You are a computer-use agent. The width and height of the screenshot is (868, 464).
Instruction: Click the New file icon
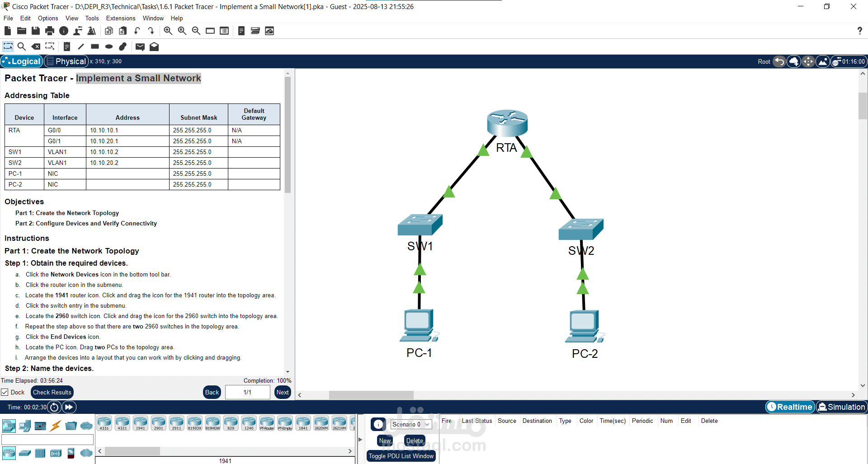click(8, 31)
